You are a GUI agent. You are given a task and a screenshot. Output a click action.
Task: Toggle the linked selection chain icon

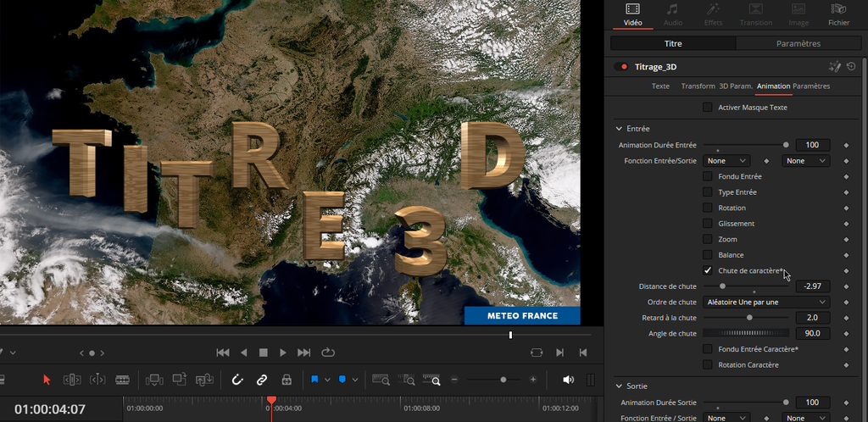pyautogui.click(x=262, y=380)
